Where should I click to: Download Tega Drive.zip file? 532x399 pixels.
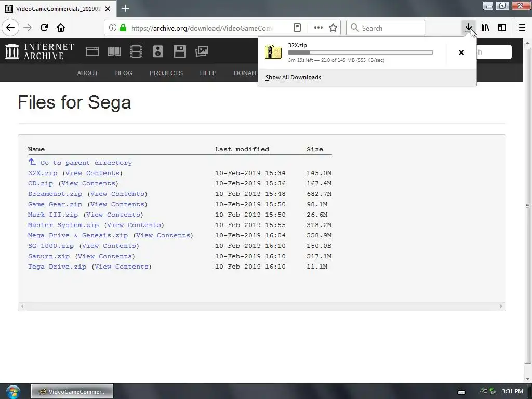coord(57,267)
